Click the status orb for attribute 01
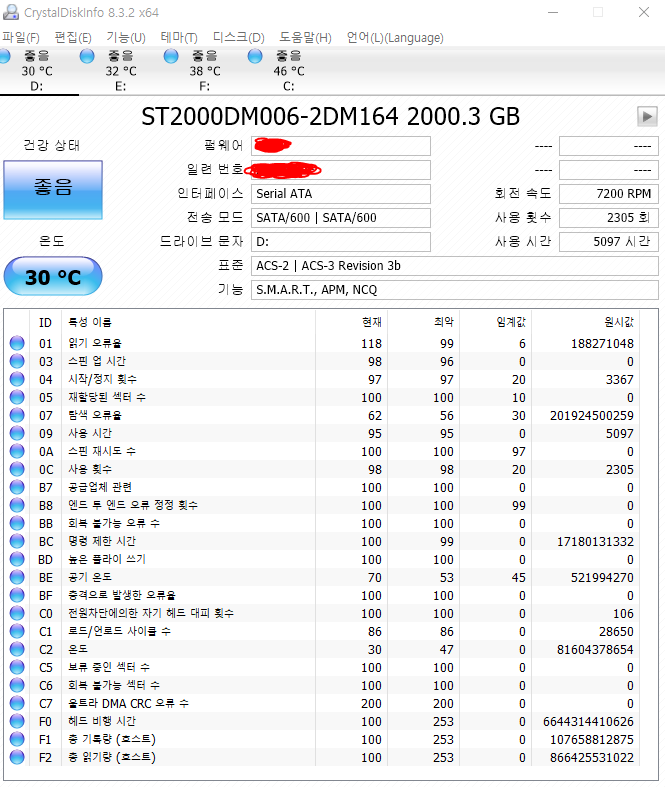The image size is (665, 787). coord(17,343)
